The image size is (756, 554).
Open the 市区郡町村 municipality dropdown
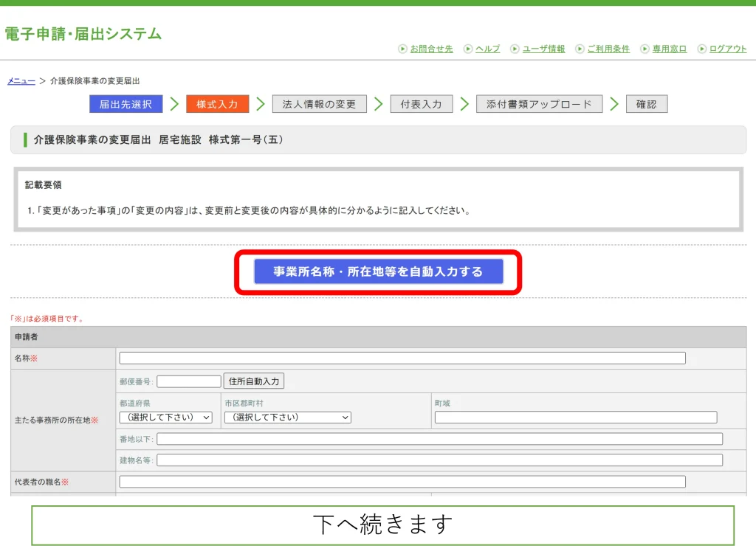coord(286,417)
